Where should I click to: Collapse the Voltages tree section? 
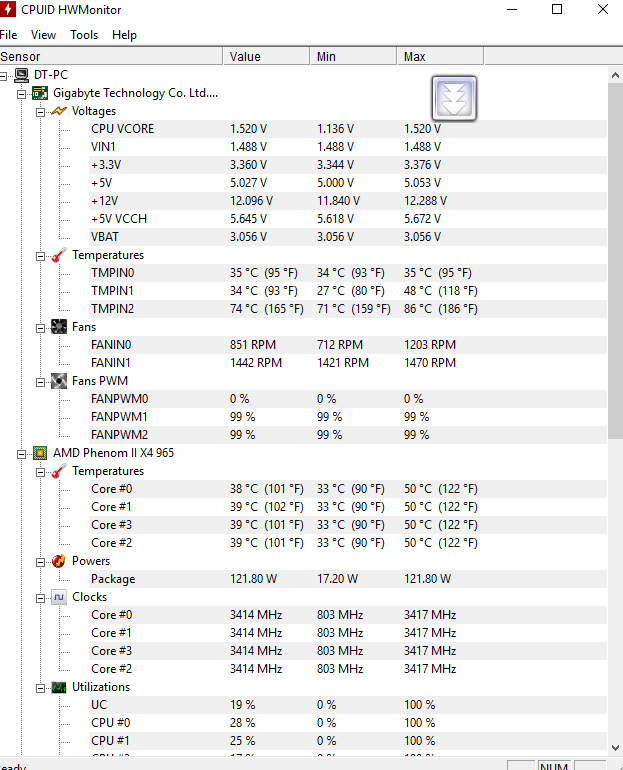(x=41, y=111)
